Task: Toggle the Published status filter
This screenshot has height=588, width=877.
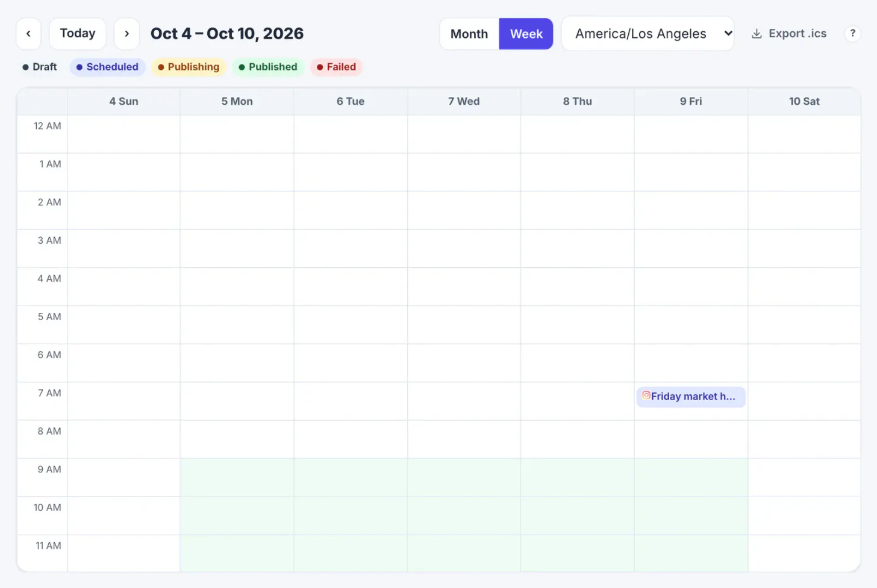Action: coord(268,67)
